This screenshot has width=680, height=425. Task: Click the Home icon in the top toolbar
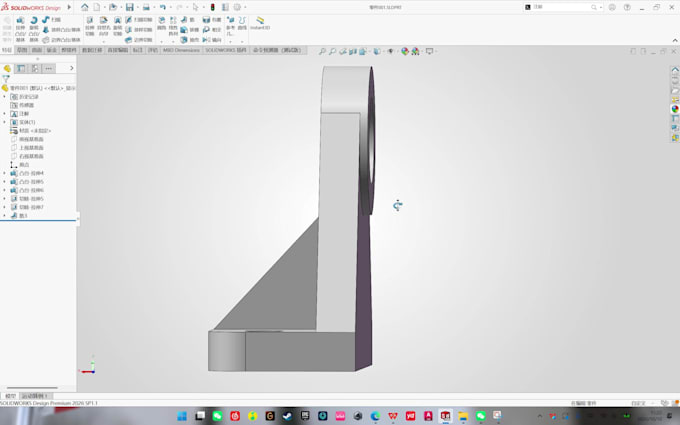pos(85,7)
